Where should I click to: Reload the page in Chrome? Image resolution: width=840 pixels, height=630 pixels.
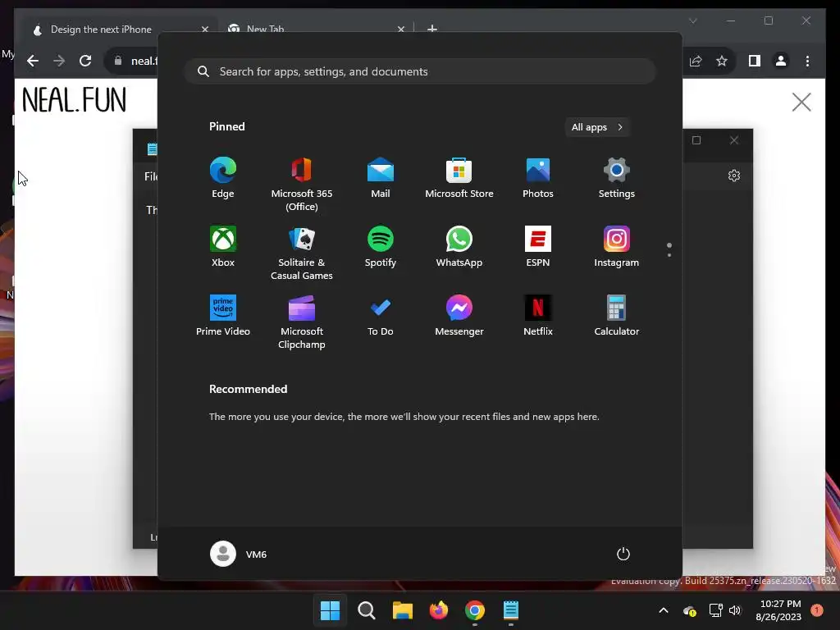click(x=85, y=61)
